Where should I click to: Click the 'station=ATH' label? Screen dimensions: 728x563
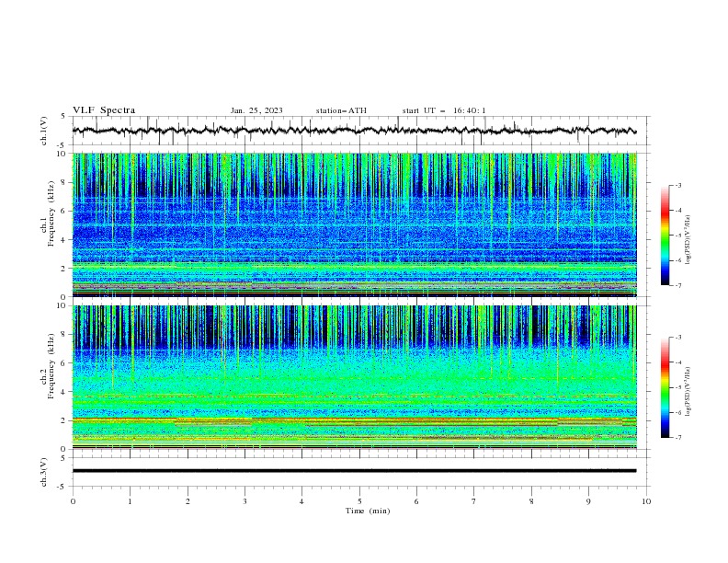pos(341,110)
